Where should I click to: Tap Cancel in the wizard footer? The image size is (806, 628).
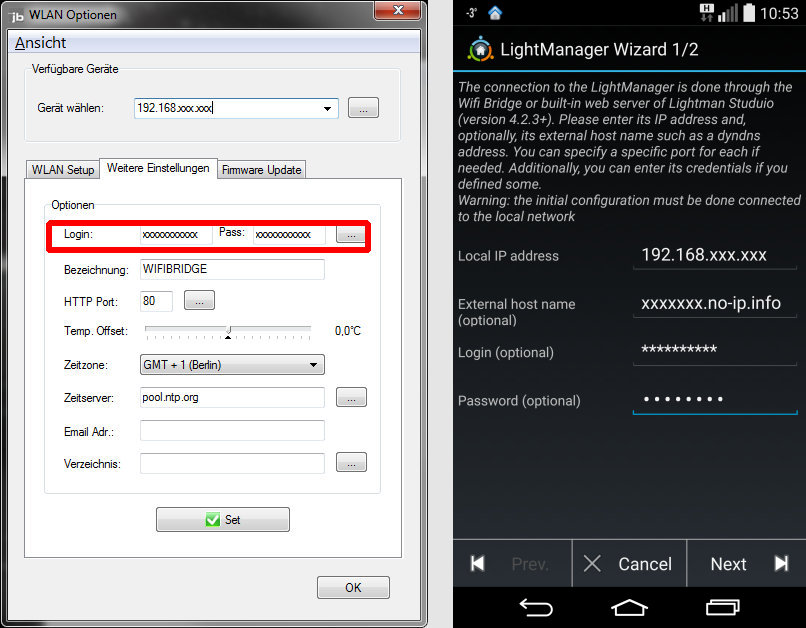[628, 564]
